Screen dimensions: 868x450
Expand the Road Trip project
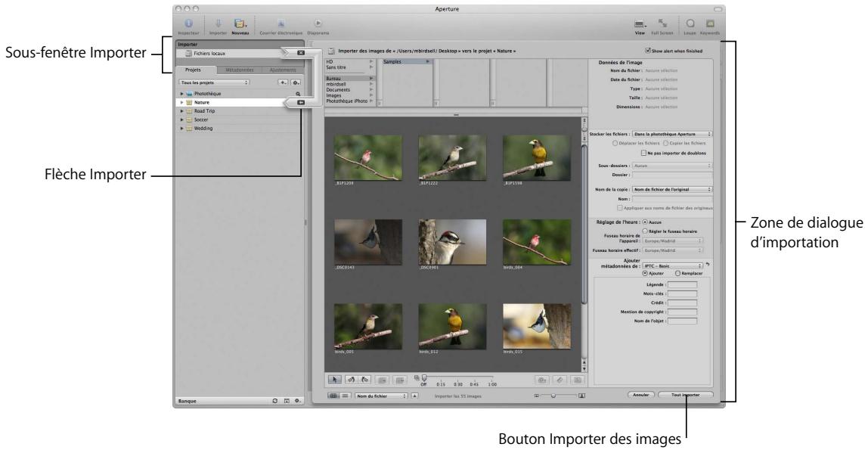[x=181, y=111]
